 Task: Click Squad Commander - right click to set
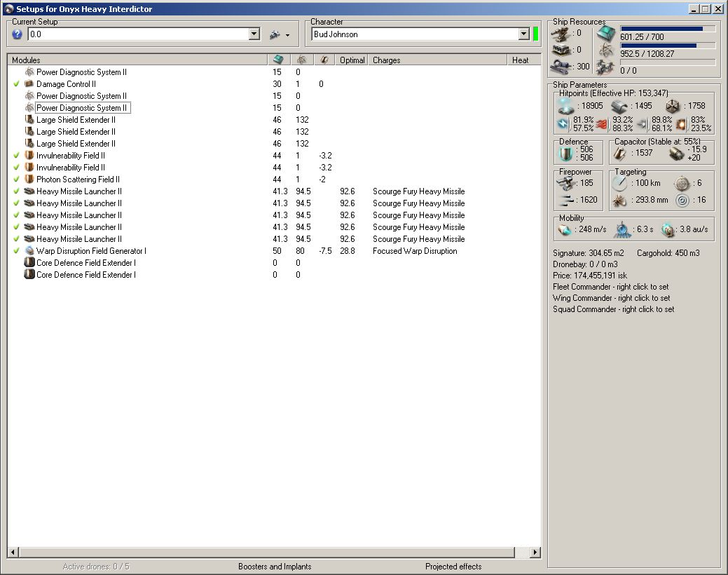[x=613, y=309]
